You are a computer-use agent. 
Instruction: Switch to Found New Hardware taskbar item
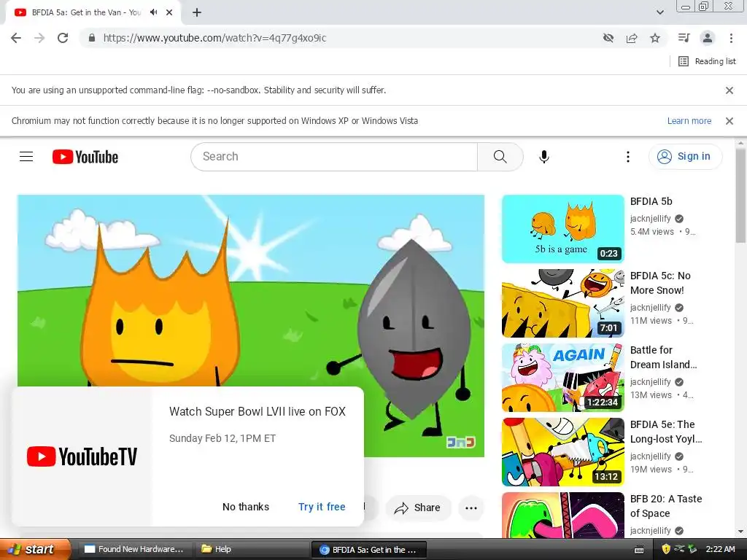(134, 549)
